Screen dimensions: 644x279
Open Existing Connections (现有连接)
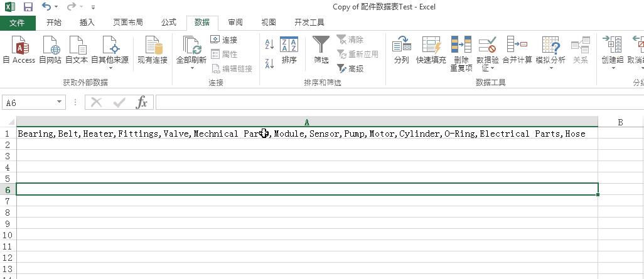point(153,50)
